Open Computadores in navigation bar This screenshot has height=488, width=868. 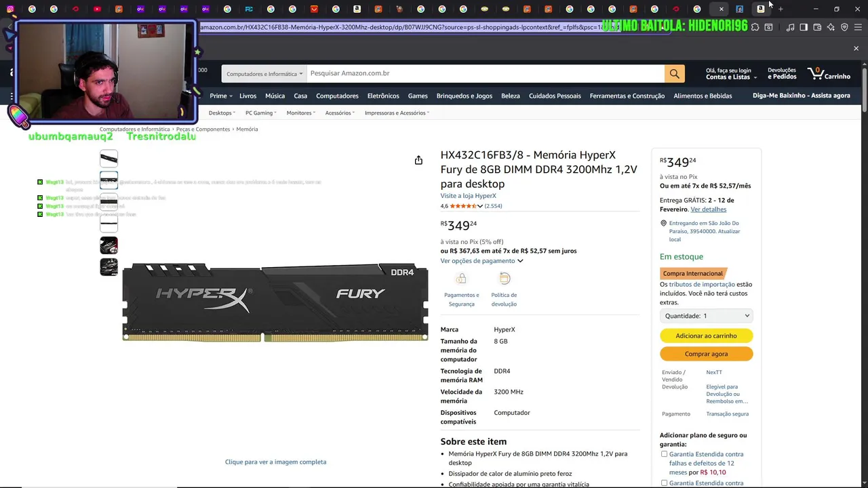[x=337, y=96]
